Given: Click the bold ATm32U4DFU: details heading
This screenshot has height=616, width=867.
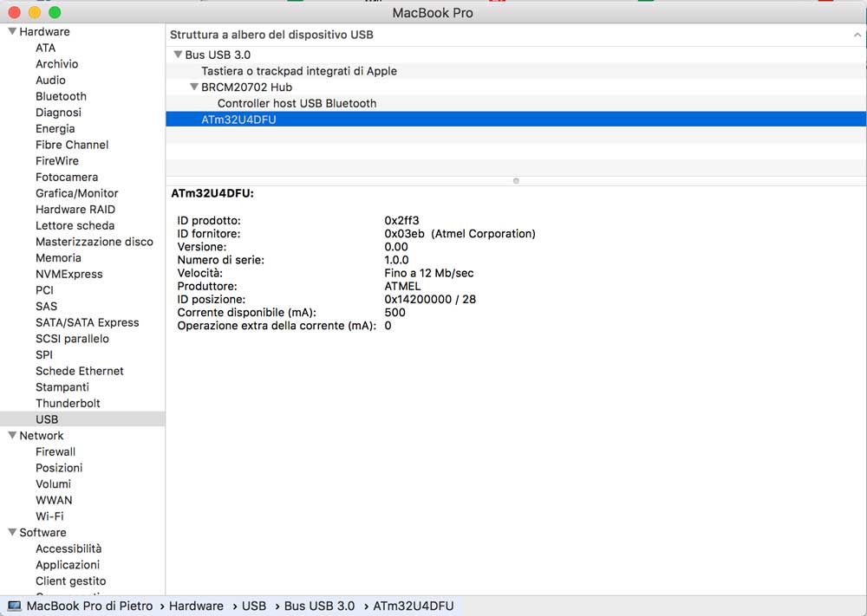Looking at the screenshot, I should tap(212, 193).
